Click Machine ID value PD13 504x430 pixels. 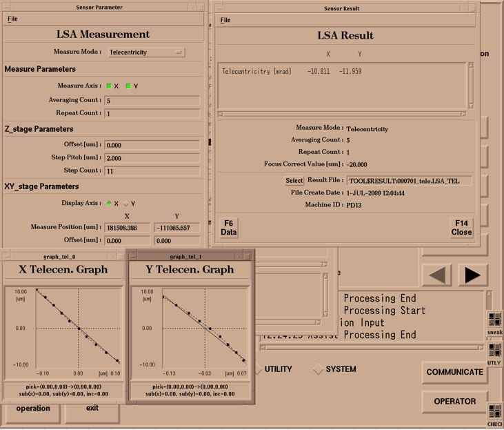[354, 205]
